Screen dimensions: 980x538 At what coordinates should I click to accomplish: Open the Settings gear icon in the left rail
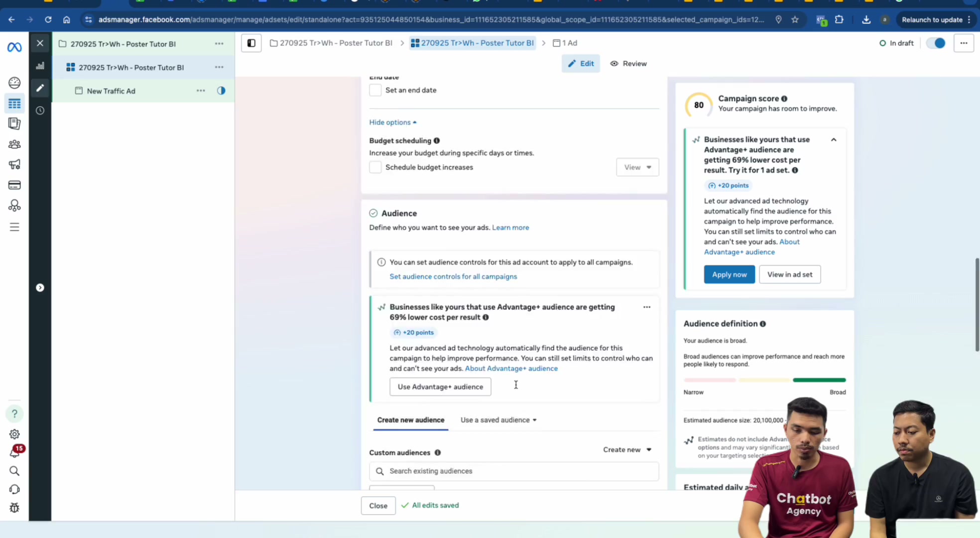[x=14, y=434]
